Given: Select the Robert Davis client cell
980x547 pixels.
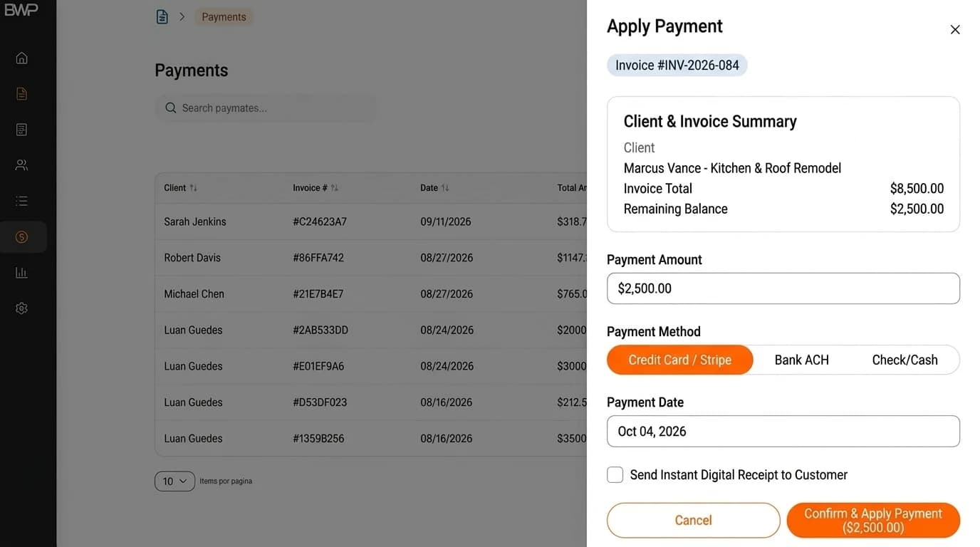Looking at the screenshot, I should pyautogui.click(x=192, y=258).
